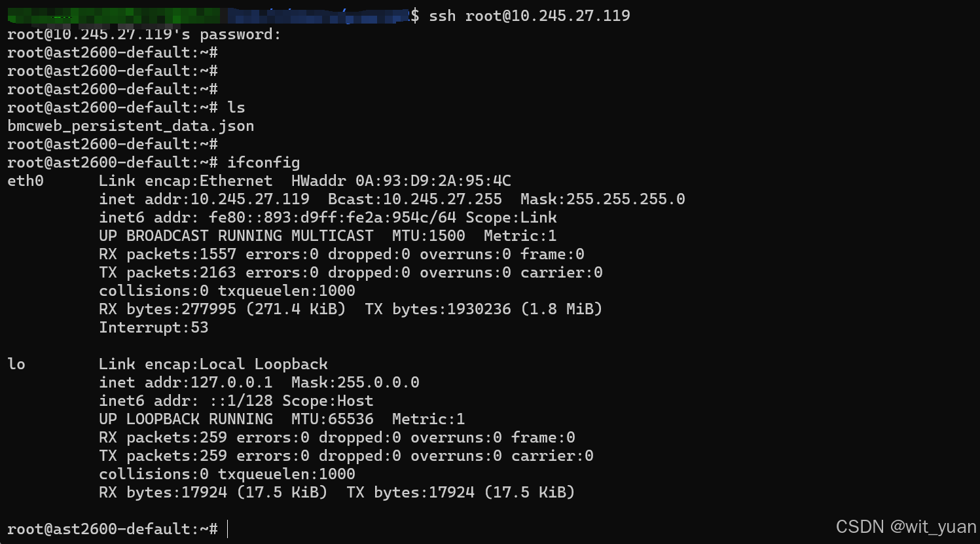This screenshot has width=980, height=544.
Task: Select the fe80 inet6 link address
Action: (x=333, y=217)
